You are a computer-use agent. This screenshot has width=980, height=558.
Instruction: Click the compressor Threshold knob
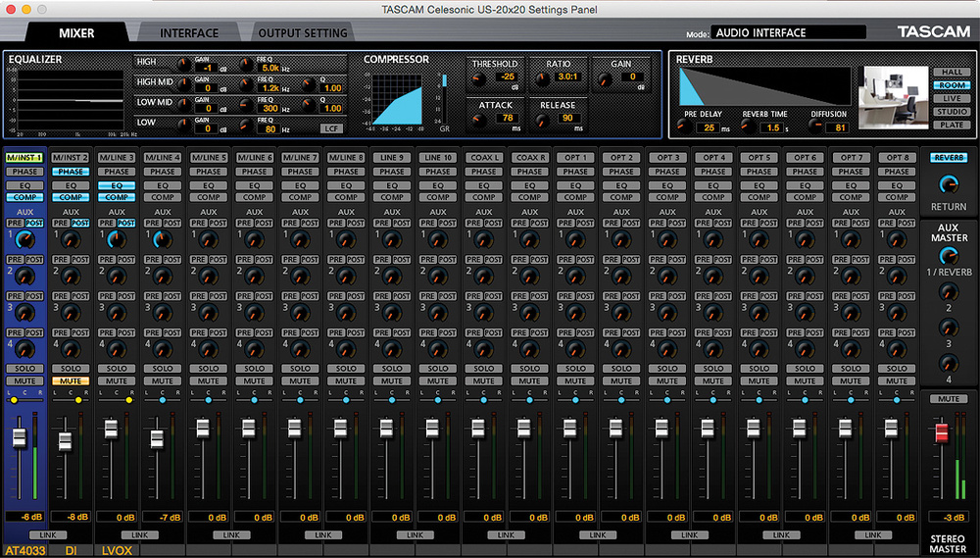click(479, 77)
